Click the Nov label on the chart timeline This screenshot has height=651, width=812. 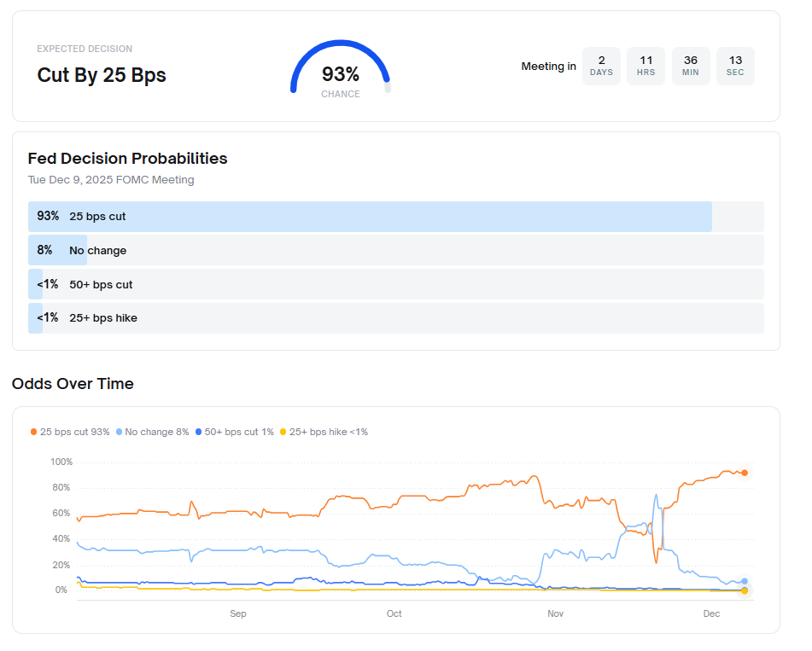556,614
